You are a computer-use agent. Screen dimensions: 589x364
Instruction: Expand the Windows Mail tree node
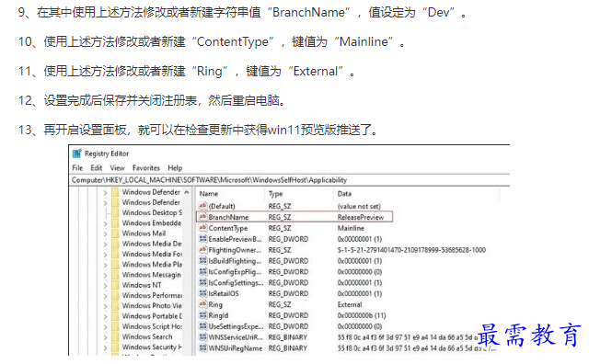coord(105,233)
